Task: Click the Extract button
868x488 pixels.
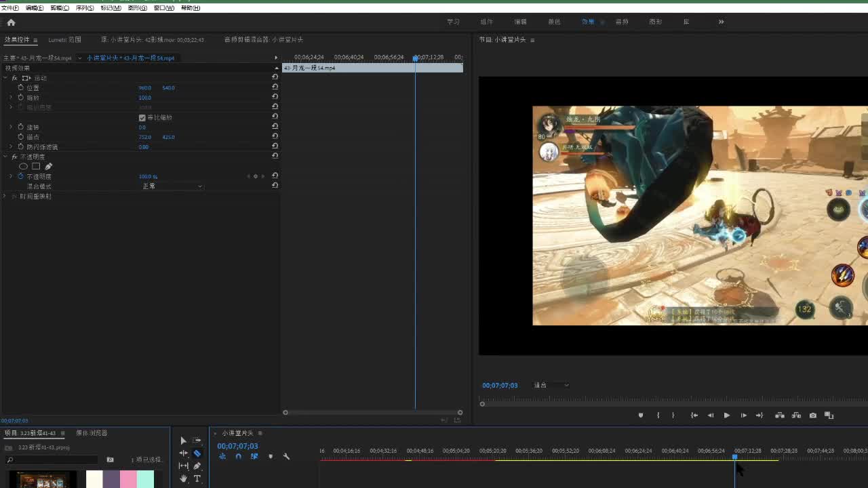Action: (796, 415)
